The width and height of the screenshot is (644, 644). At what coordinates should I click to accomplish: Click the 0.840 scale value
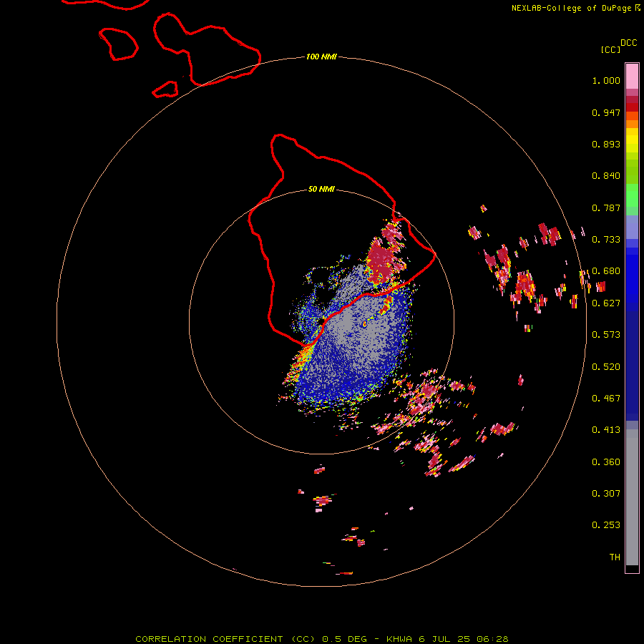click(x=606, y=176)
